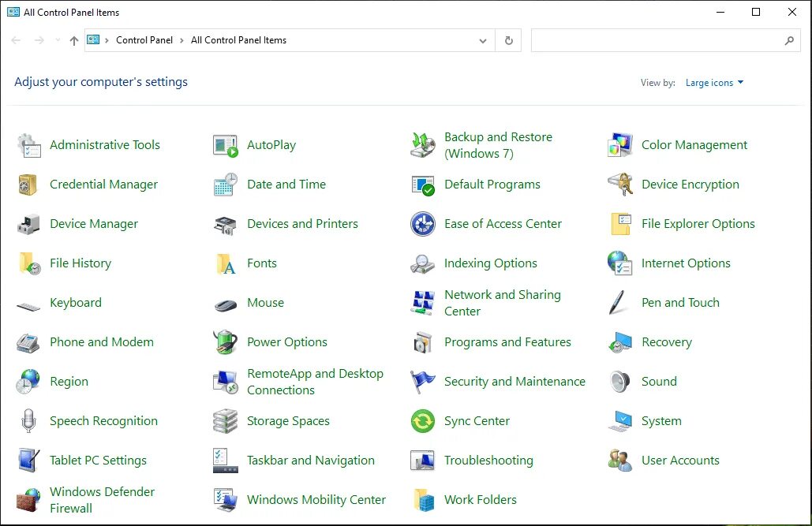Image resolution: width=812 pixels, height=526 pixels.
Task: Go up one level with Up arrow
Action: pos(74,40)
